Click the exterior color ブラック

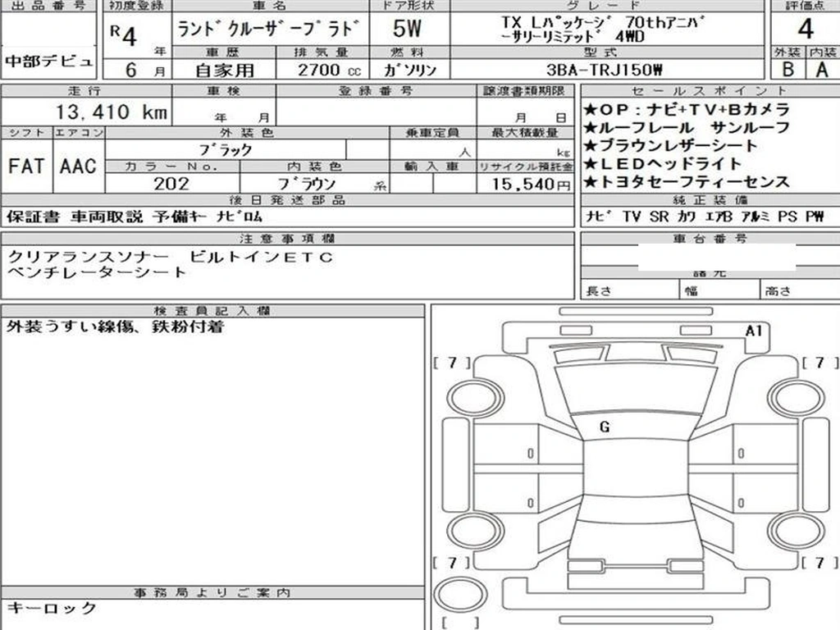pyautogui.click(x=226, y=150)
